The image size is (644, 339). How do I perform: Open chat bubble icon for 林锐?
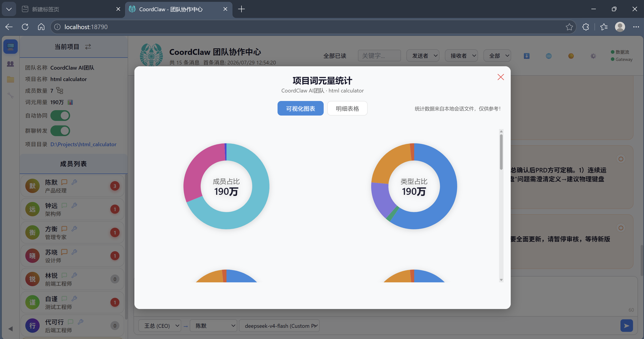point(64,275)
